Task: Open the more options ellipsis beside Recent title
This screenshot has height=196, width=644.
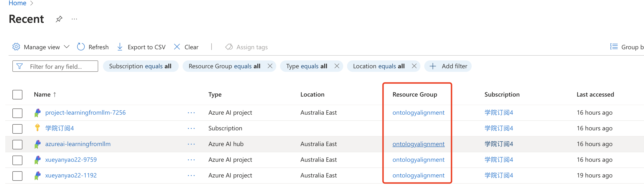Action: (74, 19)
